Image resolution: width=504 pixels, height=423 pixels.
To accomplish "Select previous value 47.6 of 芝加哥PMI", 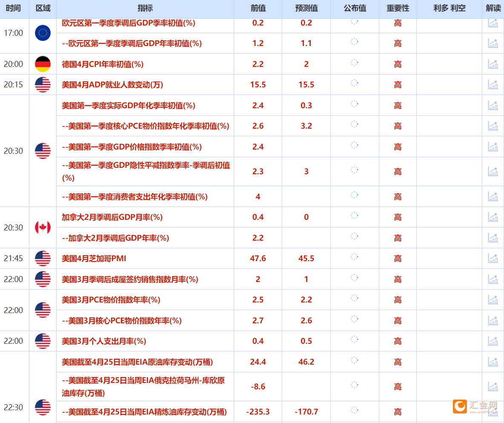I will tap(258, 258).
